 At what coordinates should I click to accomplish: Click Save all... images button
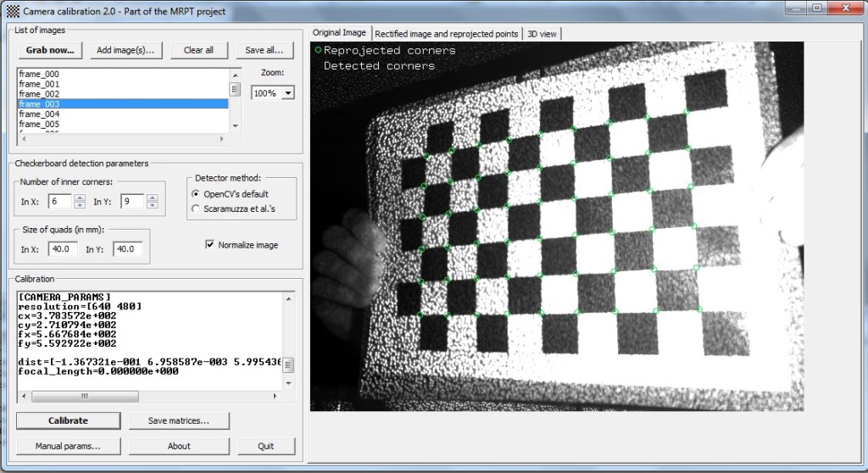[264, 50]
